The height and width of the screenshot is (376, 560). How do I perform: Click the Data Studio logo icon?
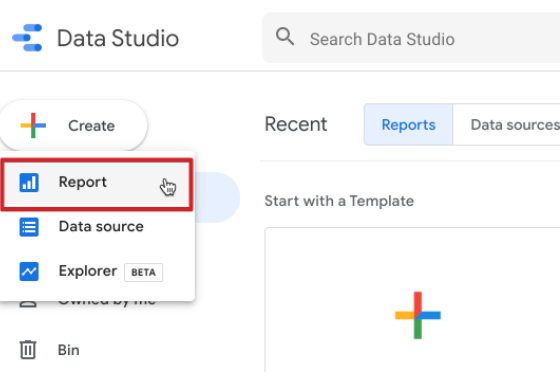(x=28, y=37)
